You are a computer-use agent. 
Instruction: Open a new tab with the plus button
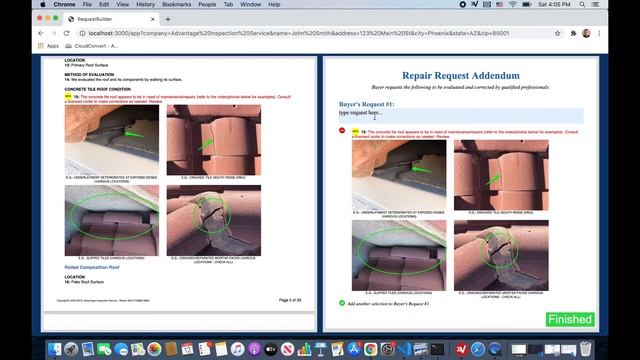(x=168, y=19)
